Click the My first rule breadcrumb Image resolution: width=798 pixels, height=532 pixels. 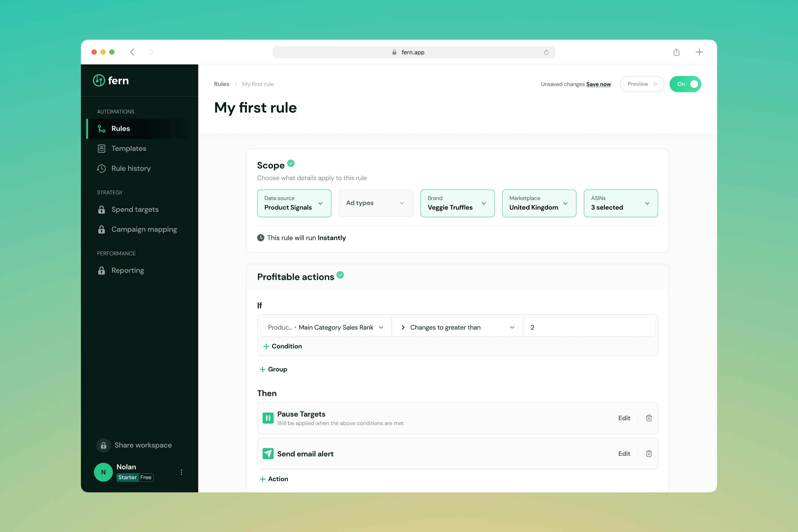[258, 84]
